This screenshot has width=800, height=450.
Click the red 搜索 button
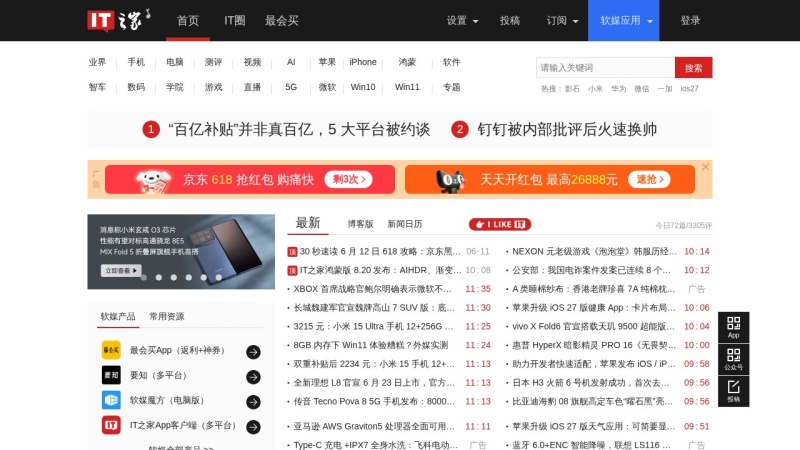[x=693, y=67]
